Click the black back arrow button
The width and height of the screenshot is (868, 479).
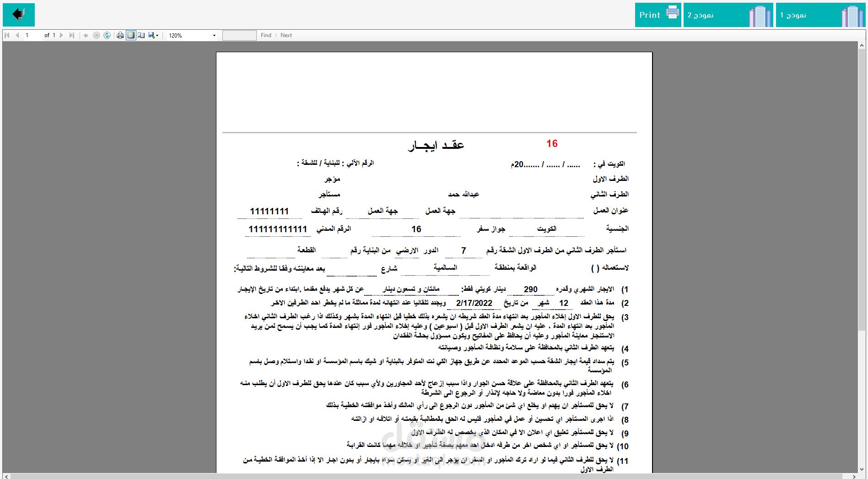[19, 15]
